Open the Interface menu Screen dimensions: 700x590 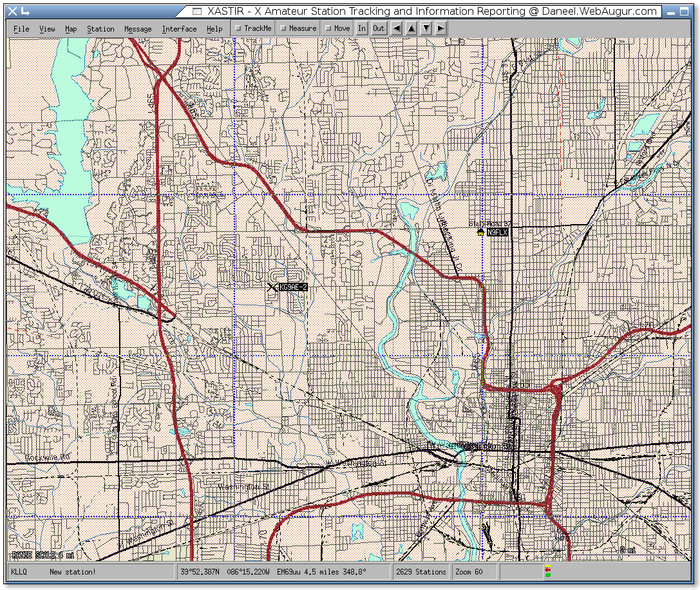click(x=179, y=29)
